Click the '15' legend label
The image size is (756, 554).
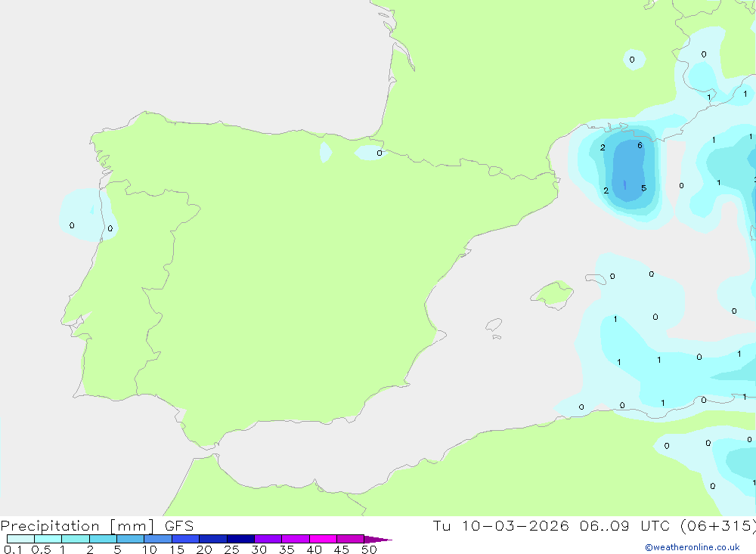(x=177, y=549)
